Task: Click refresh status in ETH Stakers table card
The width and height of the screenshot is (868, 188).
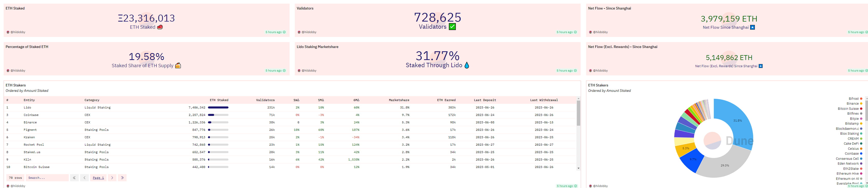Action: point(566,186)
